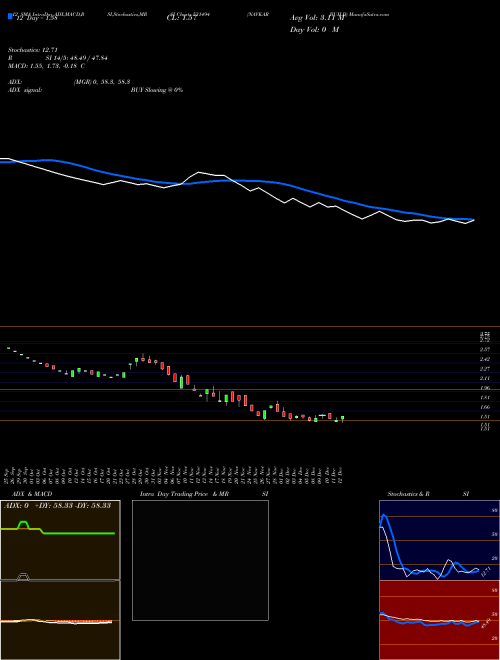Click the last green candlestick on the chart
500x660 pixels.
[343, 418]
